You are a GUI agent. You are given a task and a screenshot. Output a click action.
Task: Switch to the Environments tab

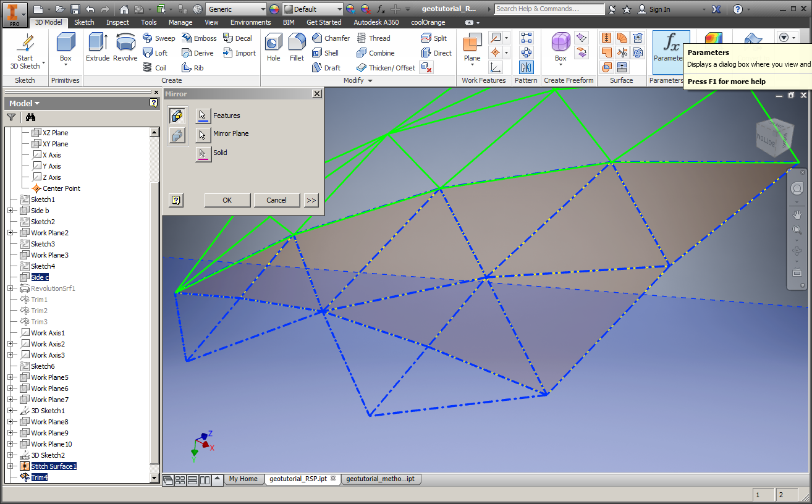[251, 22]
